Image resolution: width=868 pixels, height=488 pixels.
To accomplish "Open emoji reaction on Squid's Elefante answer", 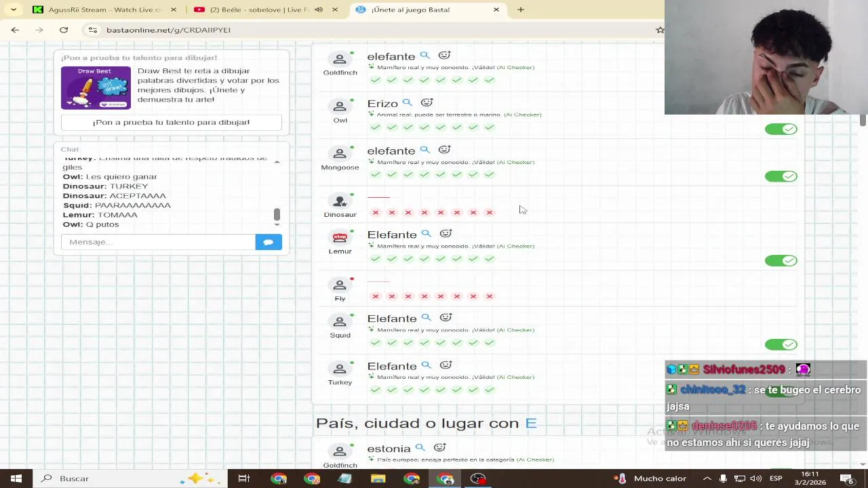I will [446, 318].
